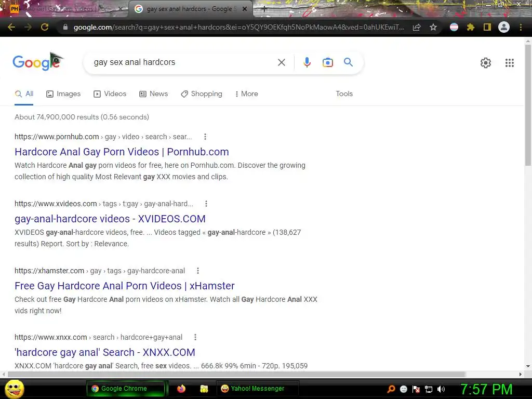Open options for first result menu

(205, 137)
